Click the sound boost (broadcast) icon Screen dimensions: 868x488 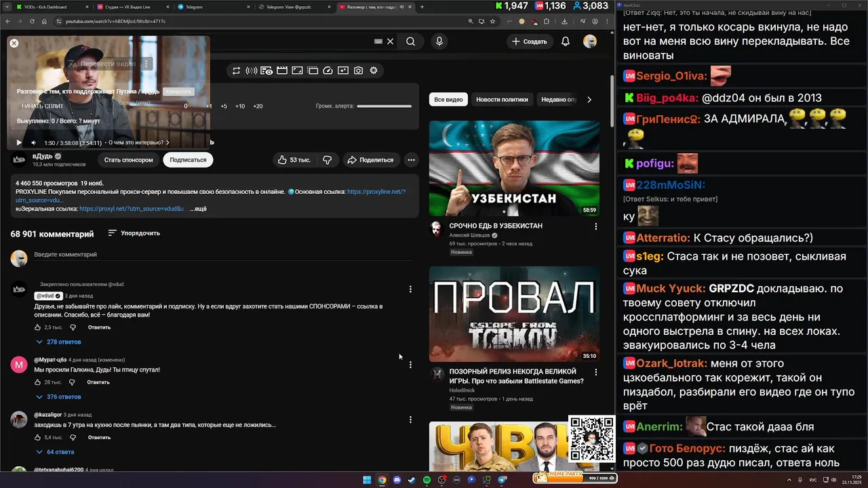tap(252, 70)
